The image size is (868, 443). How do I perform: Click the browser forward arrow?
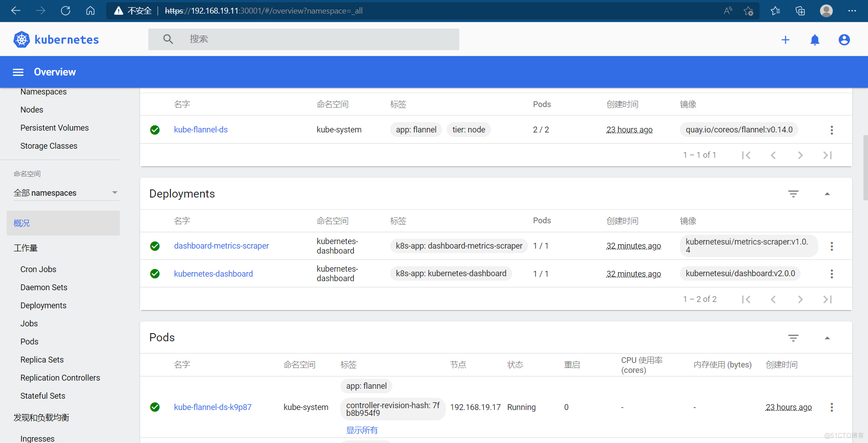tap(41, 10)
